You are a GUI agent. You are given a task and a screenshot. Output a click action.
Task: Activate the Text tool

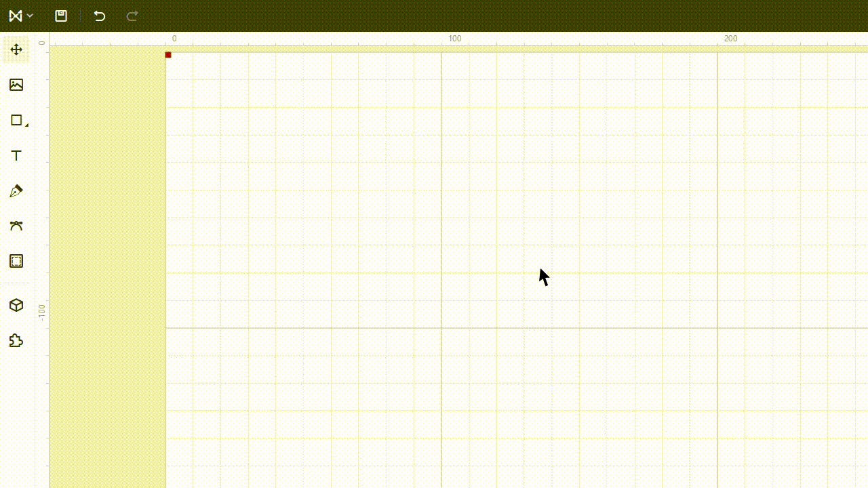[x=16, y=155]
